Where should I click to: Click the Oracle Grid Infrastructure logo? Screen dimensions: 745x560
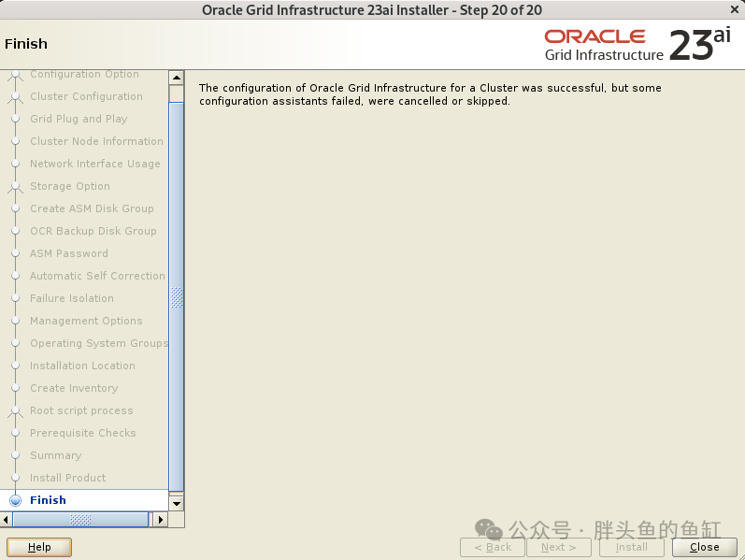pos(638,45)
